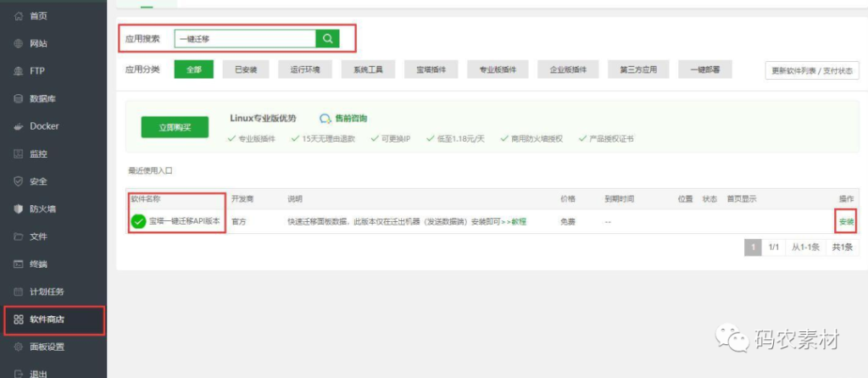The height and width of the screenshot is (378, 868).
Task: Switch to the 已安装 category tab
Action: pos(245,69)
